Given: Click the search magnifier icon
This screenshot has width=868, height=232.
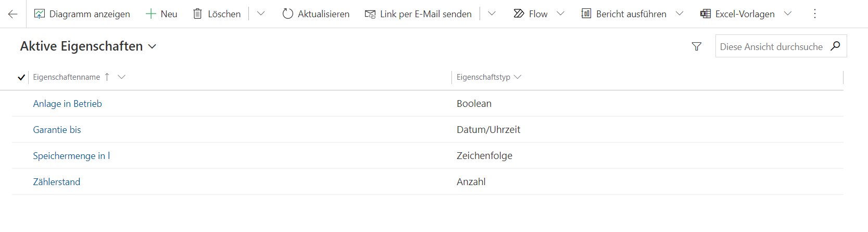Looking at the screenshot, I should tap(835, 46).
